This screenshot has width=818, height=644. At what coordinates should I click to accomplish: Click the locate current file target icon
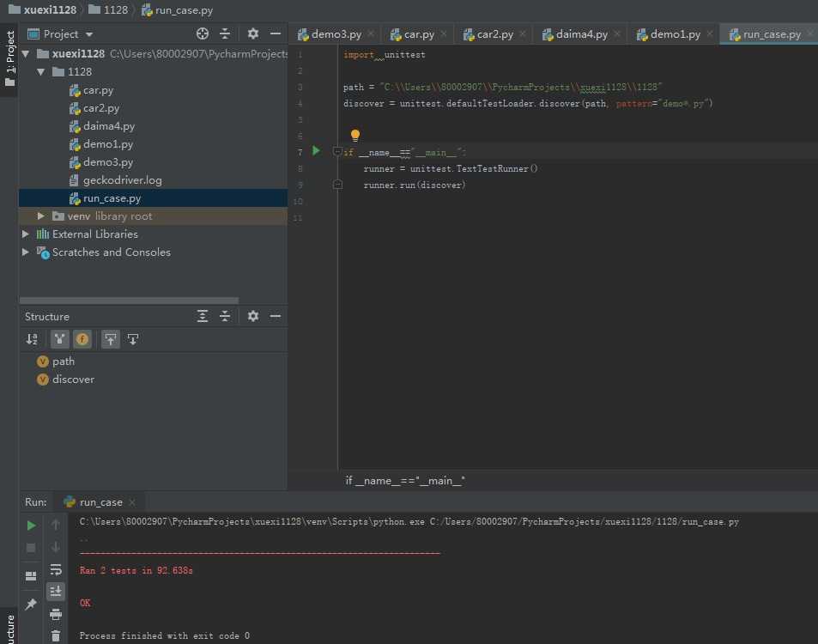click(203, 34)
